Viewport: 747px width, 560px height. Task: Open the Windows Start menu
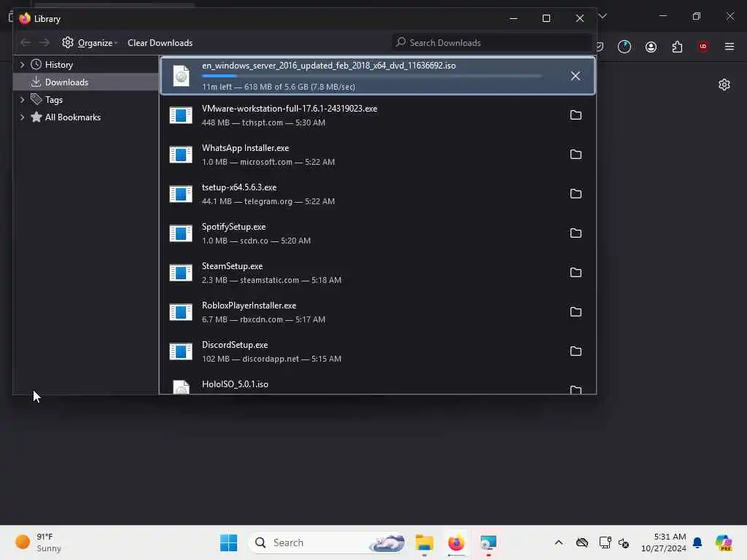(x=228, y=542)
